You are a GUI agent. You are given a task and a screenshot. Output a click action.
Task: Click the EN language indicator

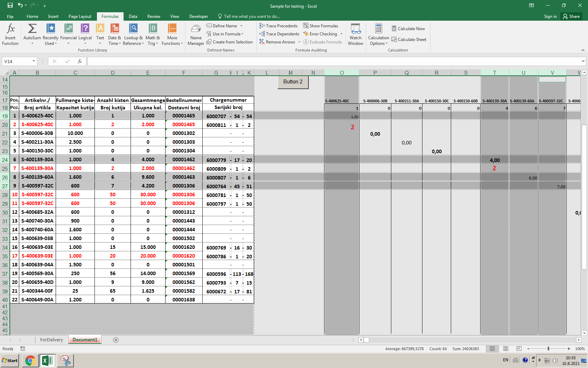(505, 360)
